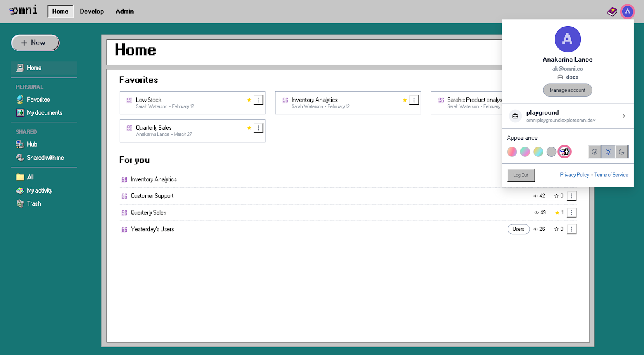
Task: Open My activity page
Action: pyautogui.click(x=39, y=191)
